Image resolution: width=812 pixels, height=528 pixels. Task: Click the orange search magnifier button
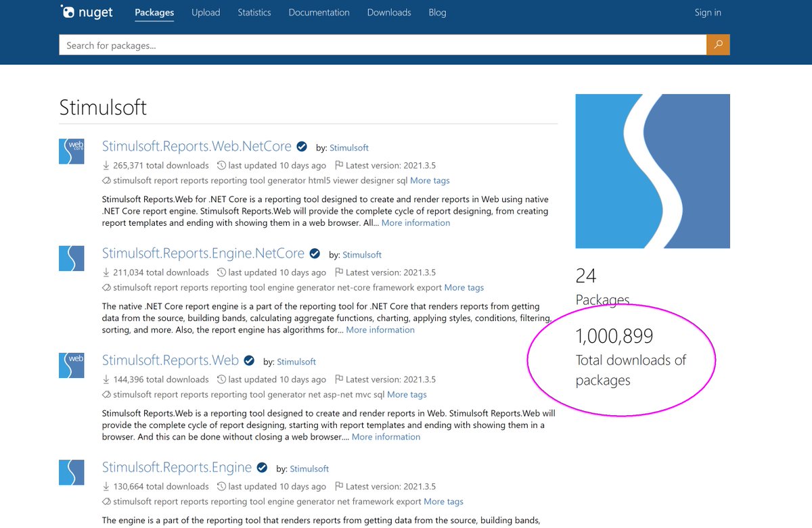pyautogui.click(x=718, y=45)
